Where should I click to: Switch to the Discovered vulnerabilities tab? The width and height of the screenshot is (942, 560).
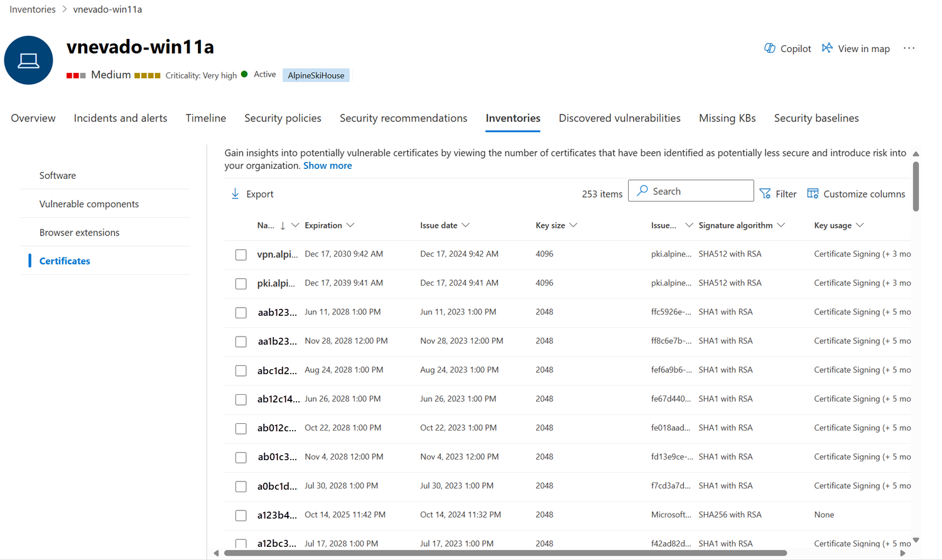[x=619, y=118]
